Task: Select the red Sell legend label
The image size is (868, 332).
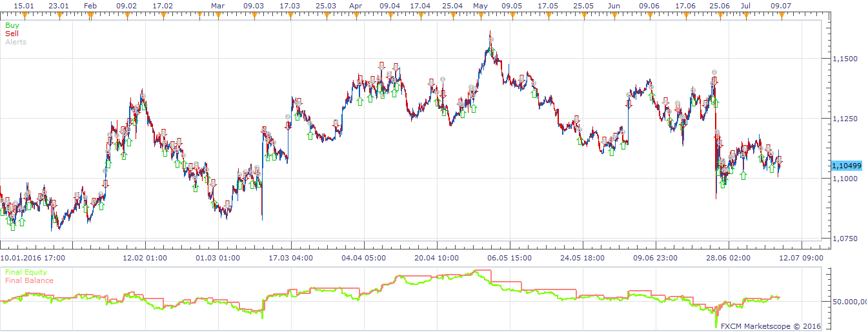Action: coord(12,34)
